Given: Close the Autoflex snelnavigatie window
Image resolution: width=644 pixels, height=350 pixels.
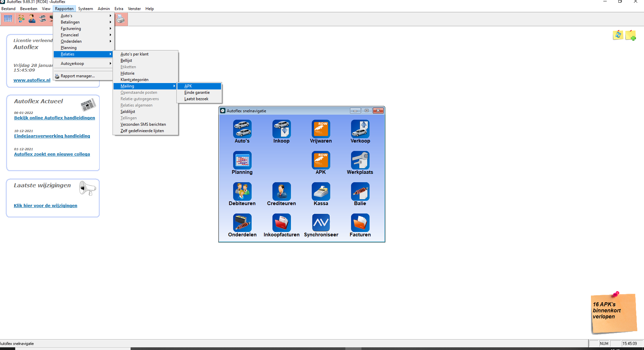Looking at the screenshot, I should pyautogui.click(x=378, y=111).
